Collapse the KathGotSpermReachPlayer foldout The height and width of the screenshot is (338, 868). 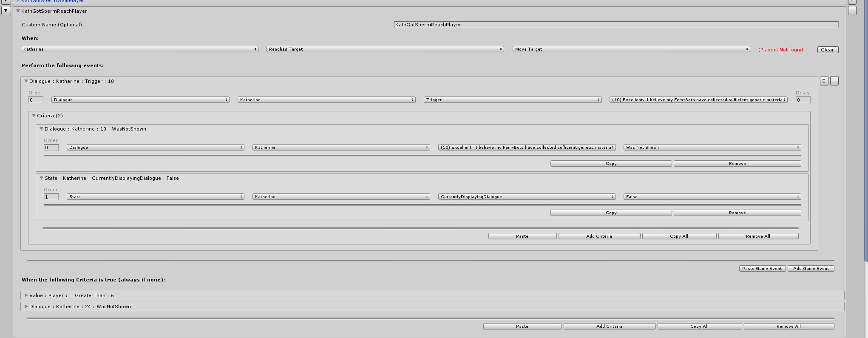point(18,11)
